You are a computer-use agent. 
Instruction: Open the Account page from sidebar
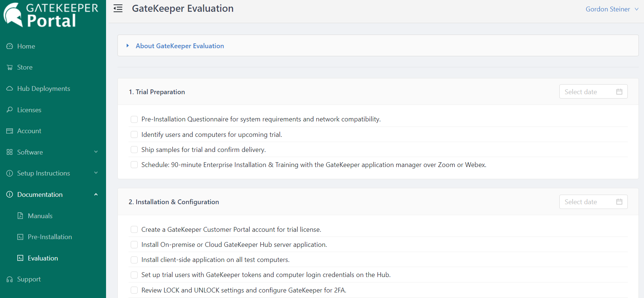pyautogui.click(x=29, y=131)
